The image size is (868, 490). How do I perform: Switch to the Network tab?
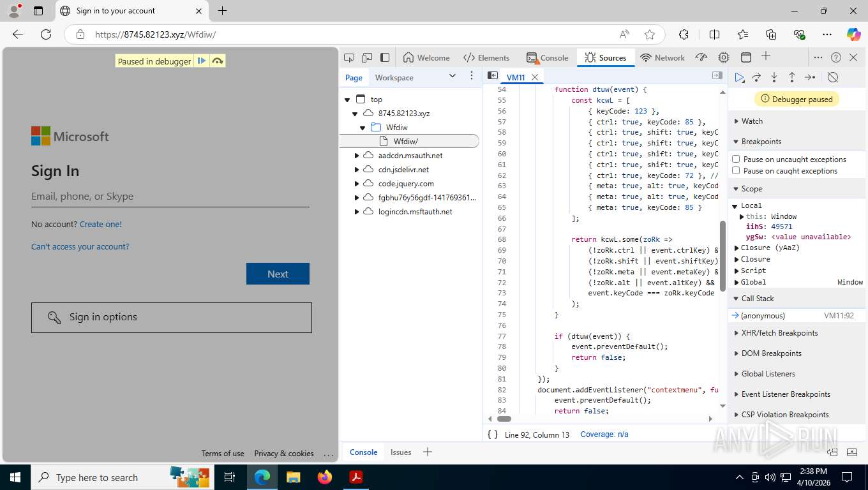(662, 57)
